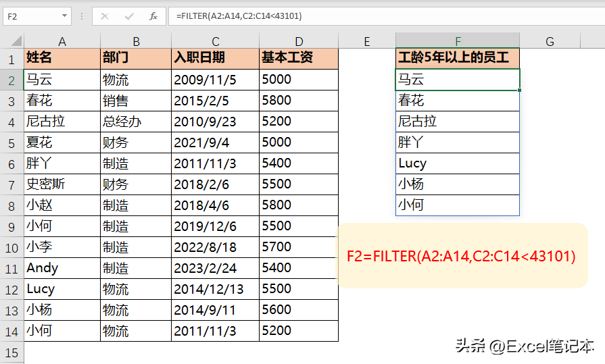The height and width of the screenshot is (364, 605).
Task: Select cell 总经办
Action: point(136,122)
